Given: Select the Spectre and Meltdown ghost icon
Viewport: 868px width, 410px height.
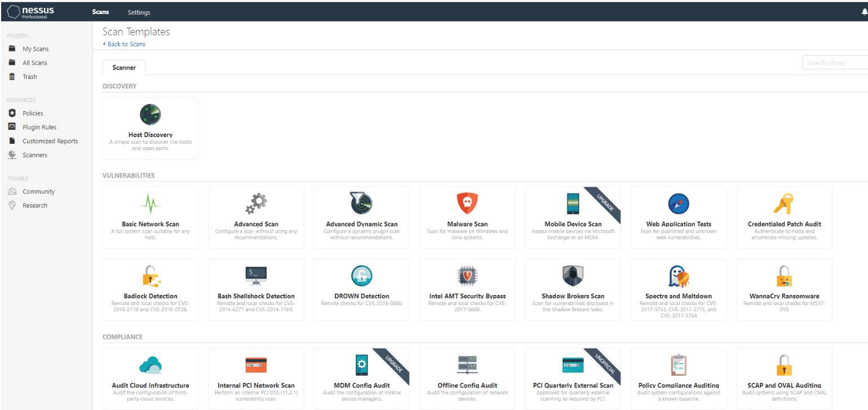Looking at the screenshot, I should [678, 276].
